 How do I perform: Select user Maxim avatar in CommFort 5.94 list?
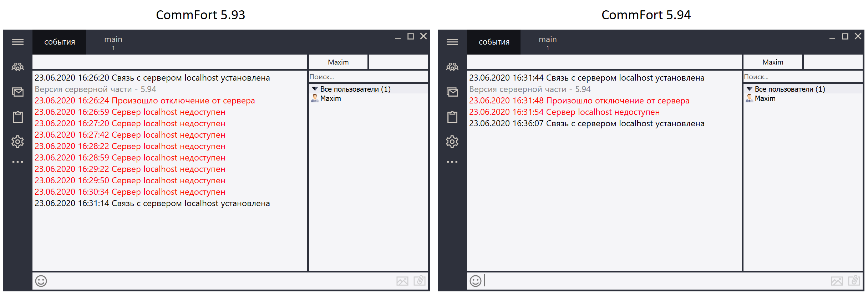point(749,98)
